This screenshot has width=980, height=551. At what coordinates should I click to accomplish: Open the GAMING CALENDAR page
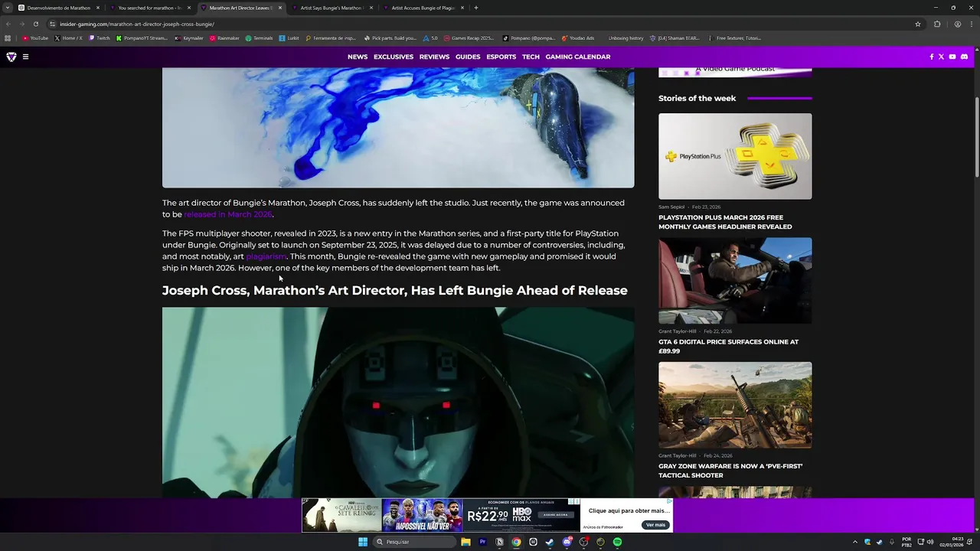click(x=578, y=57)
